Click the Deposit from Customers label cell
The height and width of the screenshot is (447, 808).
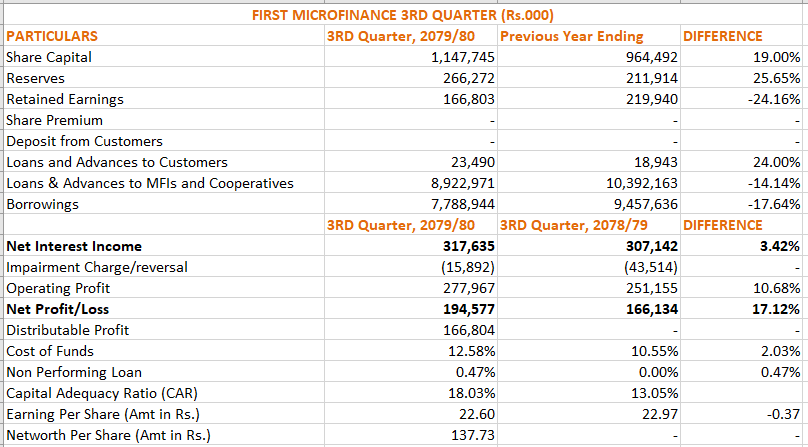click(x=84, y=141)
